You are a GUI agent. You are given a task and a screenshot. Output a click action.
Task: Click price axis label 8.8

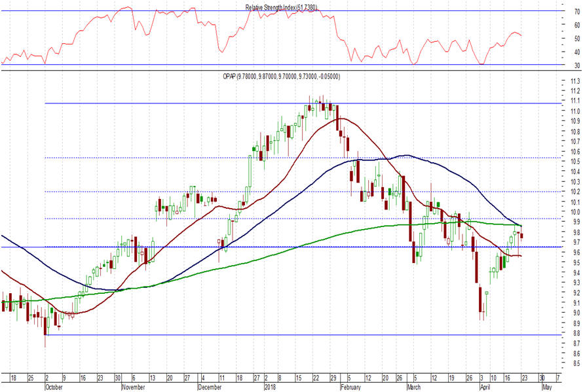pyautogui.click(x=576, y=333)
